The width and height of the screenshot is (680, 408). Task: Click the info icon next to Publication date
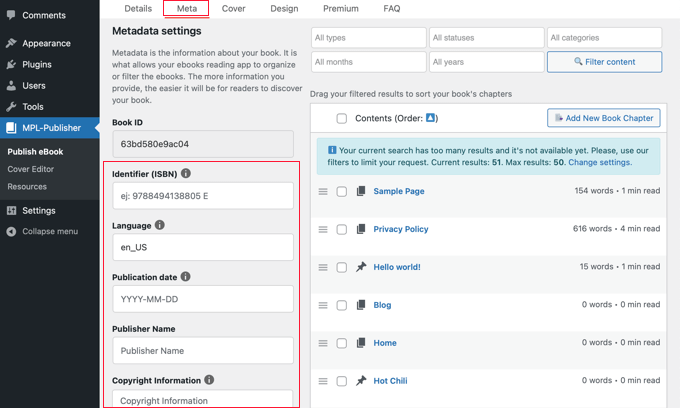(185, 277)
